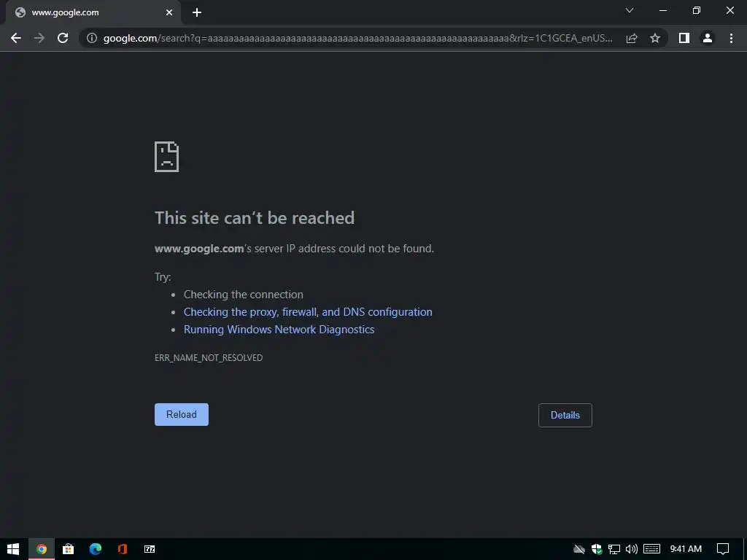Click the blue Reload button
747x560 pixels.
point(182,414)
